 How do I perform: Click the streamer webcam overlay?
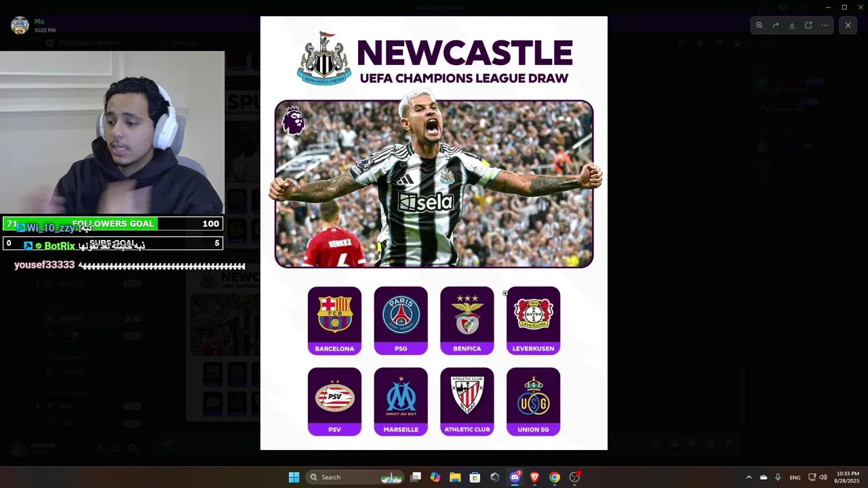112,134
